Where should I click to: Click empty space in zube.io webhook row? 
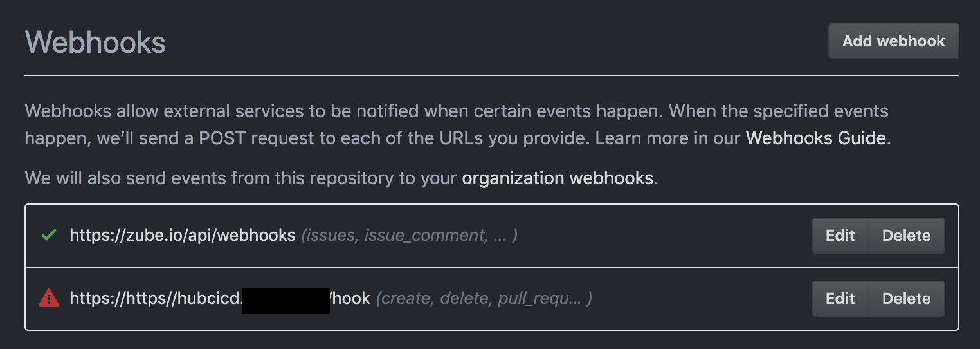[662, 236]
